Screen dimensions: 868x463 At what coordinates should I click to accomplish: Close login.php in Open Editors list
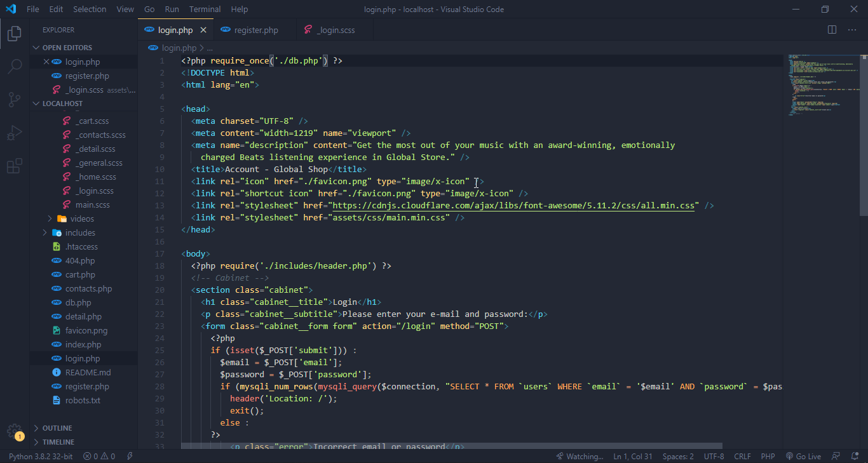tap(46, 62)
